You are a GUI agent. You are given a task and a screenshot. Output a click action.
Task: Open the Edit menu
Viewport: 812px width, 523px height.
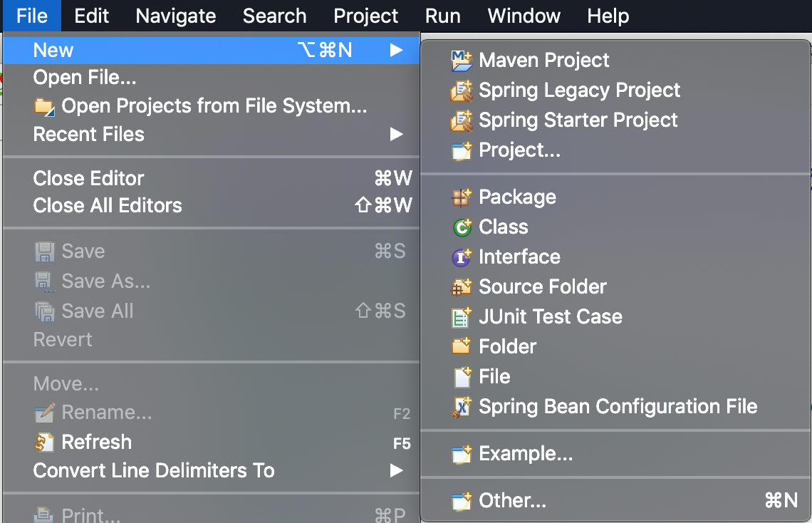92,16
